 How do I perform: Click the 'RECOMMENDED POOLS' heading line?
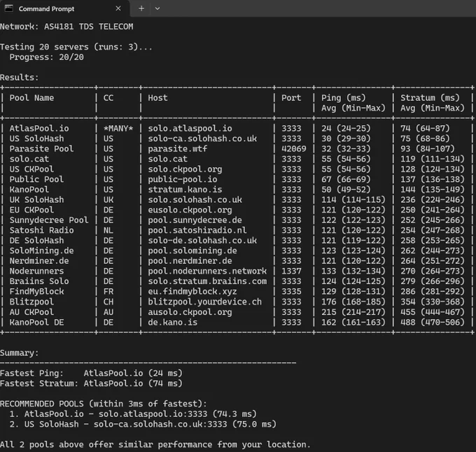click(103, 404)
